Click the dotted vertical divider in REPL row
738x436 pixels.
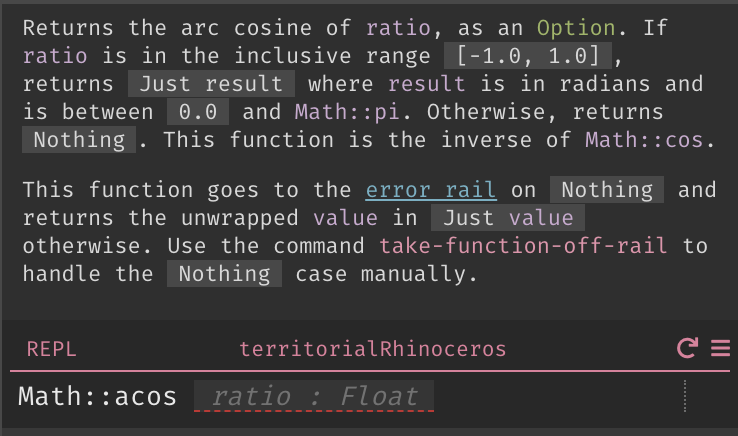coord(685,396)
